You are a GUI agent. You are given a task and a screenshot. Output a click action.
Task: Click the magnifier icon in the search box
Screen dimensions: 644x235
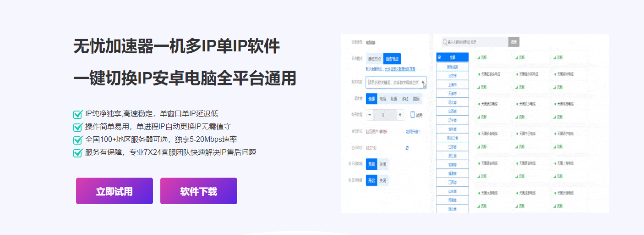click(445, 42)
